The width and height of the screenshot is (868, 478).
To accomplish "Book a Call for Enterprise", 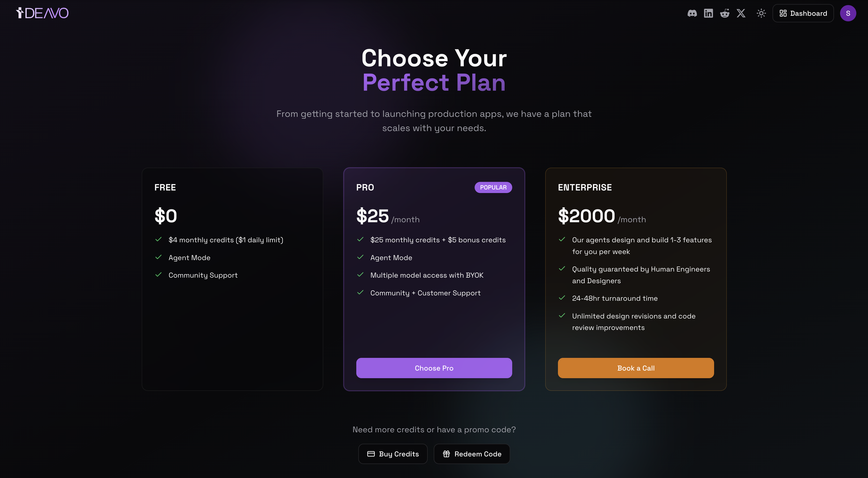I will 635,368.
